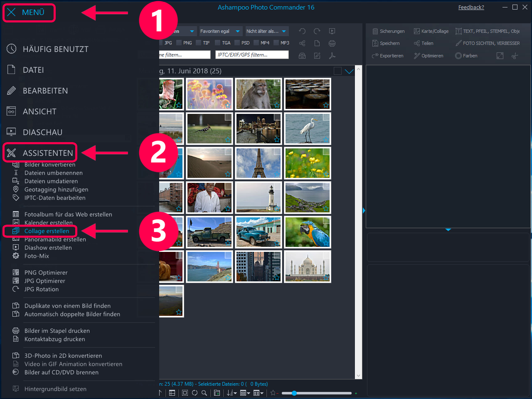Enable the PNG format filter checkbox
The width and height of the screenshot is (532, 399).
coord(179,43)
